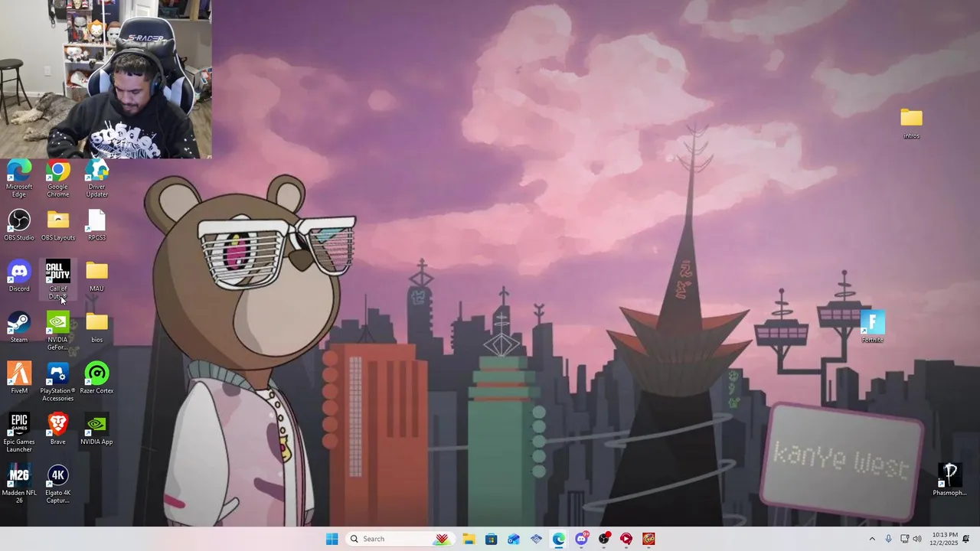Select the Phasmophobia desktop shortcut
Screen dimensions: 980x551
point(949,481)
